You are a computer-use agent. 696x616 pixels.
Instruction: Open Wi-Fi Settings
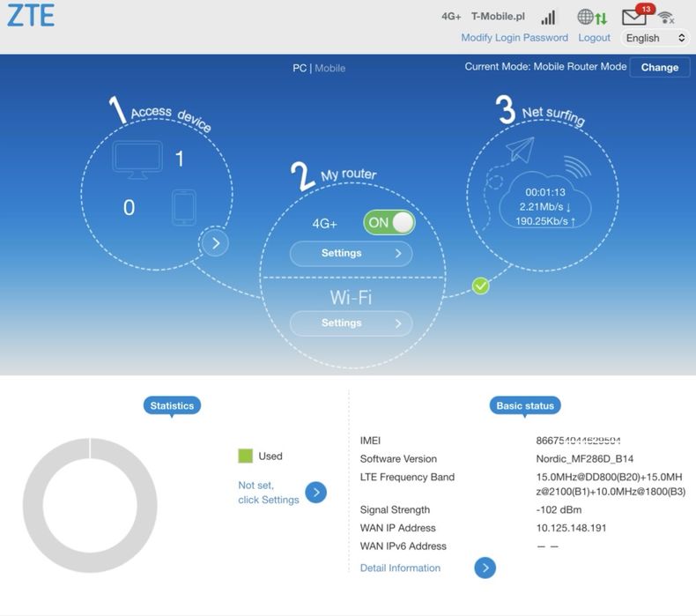point(352,323)
